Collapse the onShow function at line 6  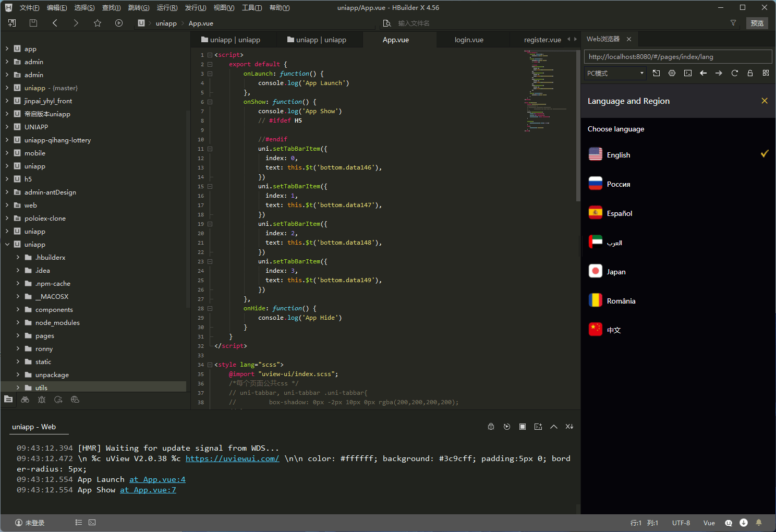[x=210, y=102]
